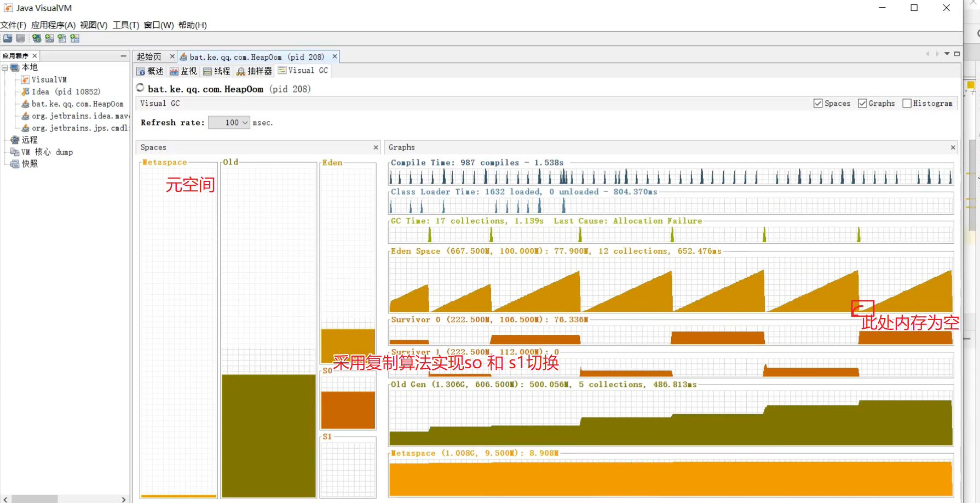Click the Old Gen graph label
Screen dimensions: 980x503
pyautogui.click(x=544, y=385)
